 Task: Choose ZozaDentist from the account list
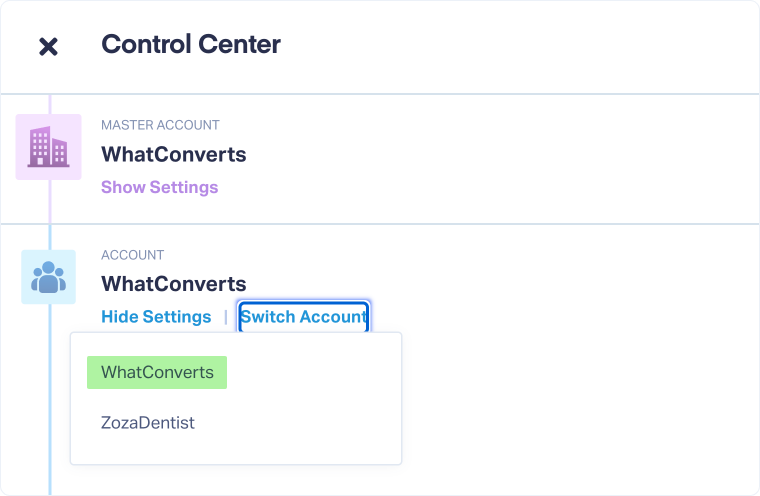tap(148, 423)
